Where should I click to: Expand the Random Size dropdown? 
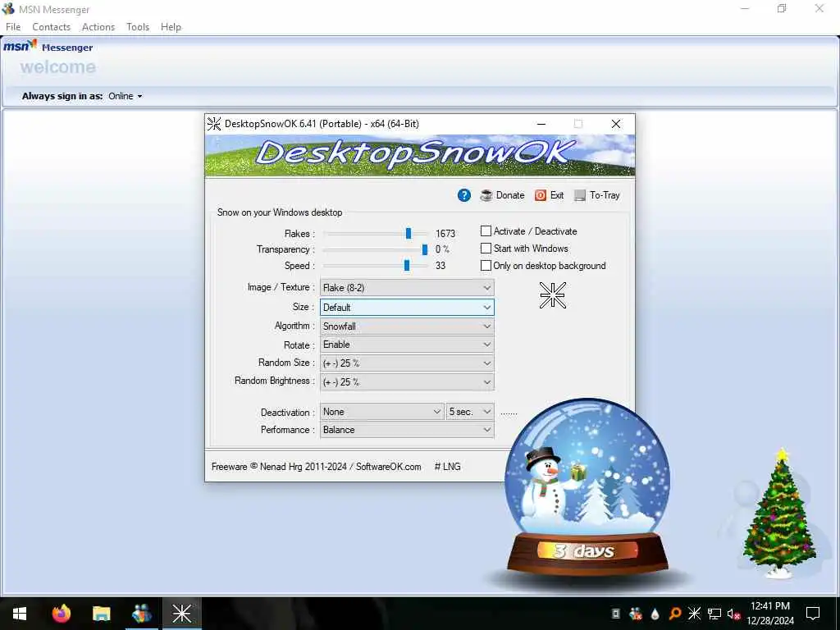(407, 363)
